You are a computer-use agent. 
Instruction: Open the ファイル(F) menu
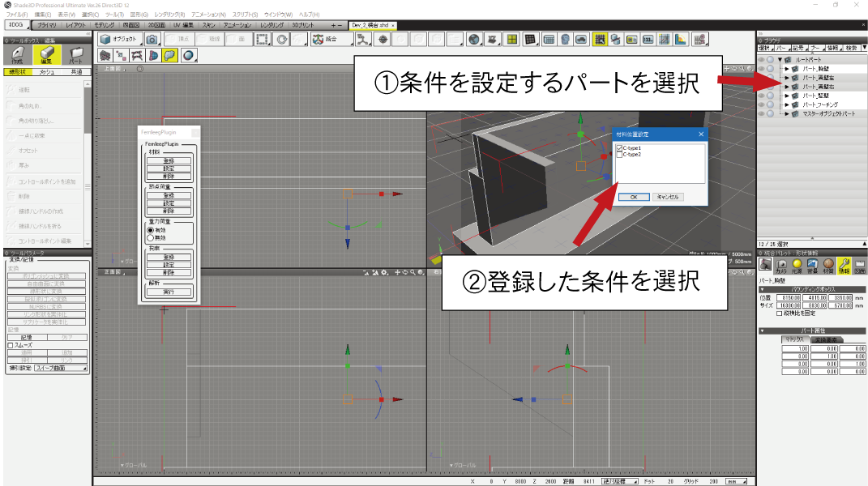click(x=16, y=15)
